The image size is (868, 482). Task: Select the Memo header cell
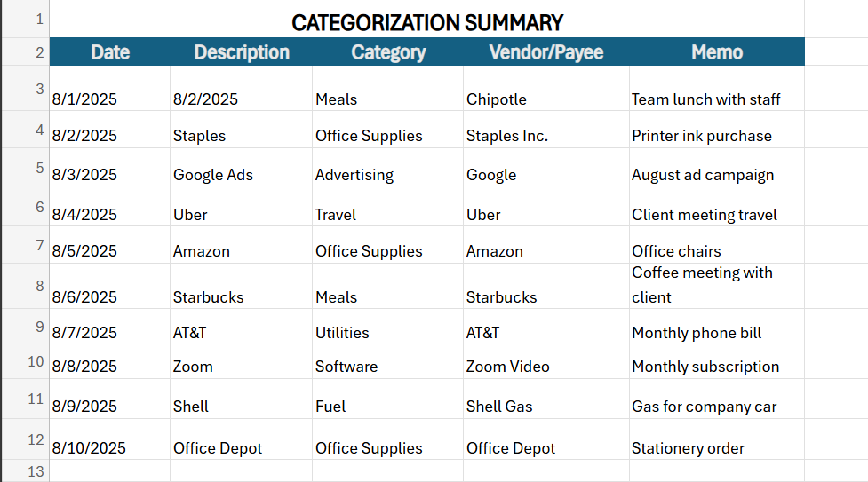point(716,52)
